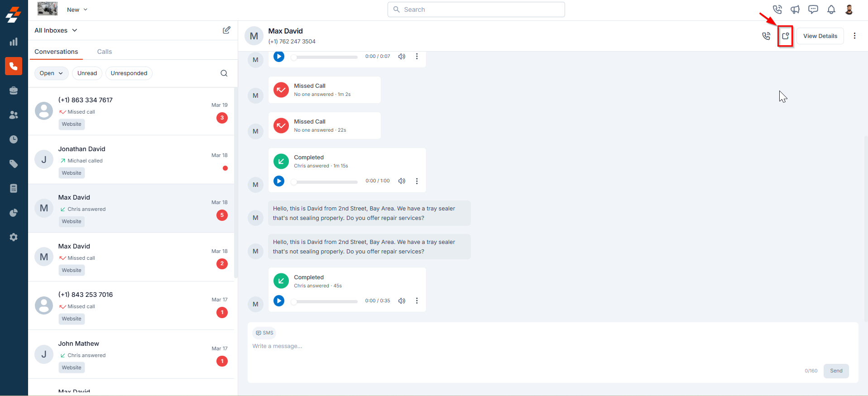Click the Website tag under John Mathew

[72, 367]
